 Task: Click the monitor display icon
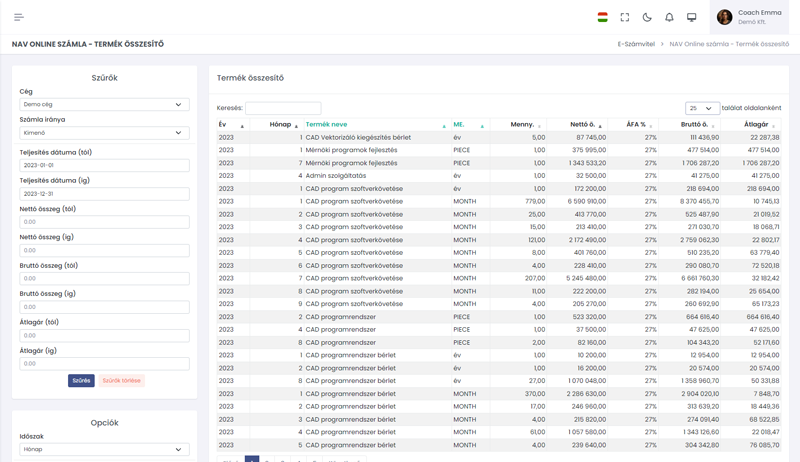[x=691, y=17]
